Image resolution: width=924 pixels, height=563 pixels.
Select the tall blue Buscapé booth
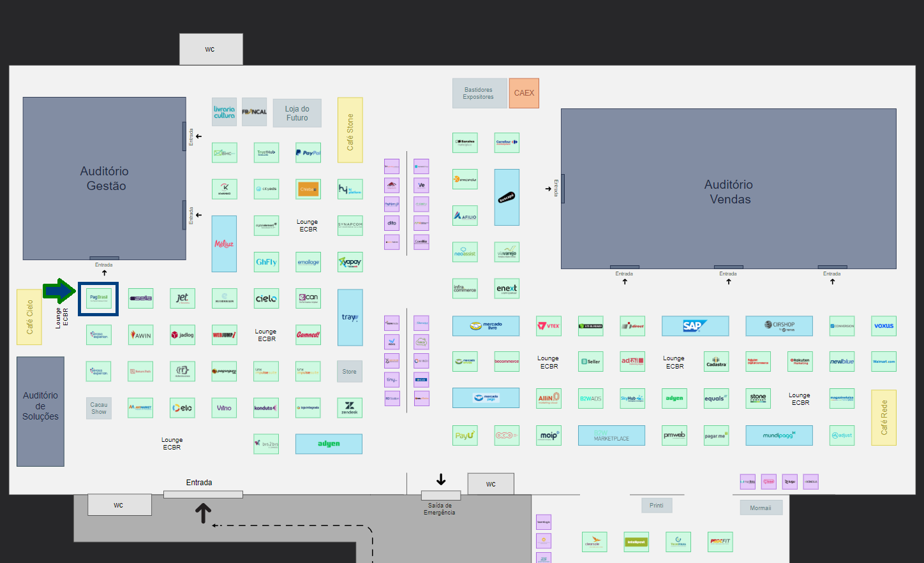coord(507,197)
